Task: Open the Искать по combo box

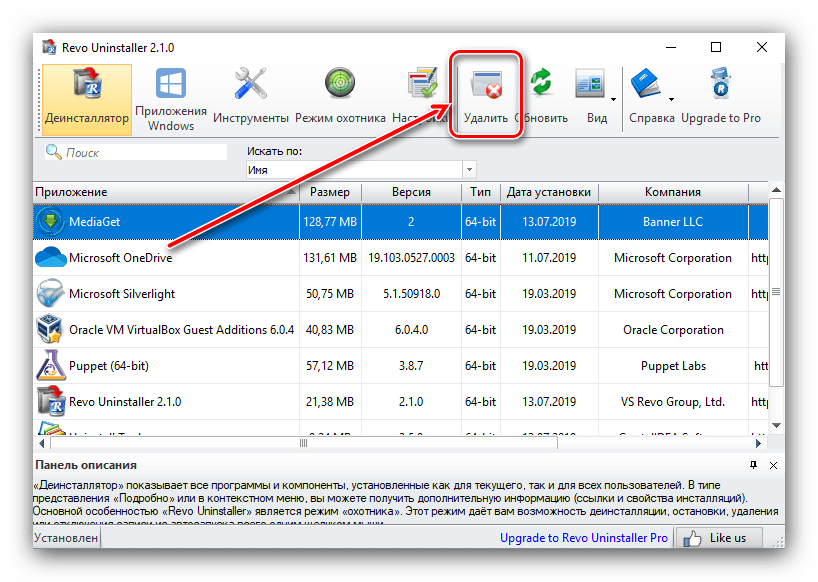Action: pos(361,169)
